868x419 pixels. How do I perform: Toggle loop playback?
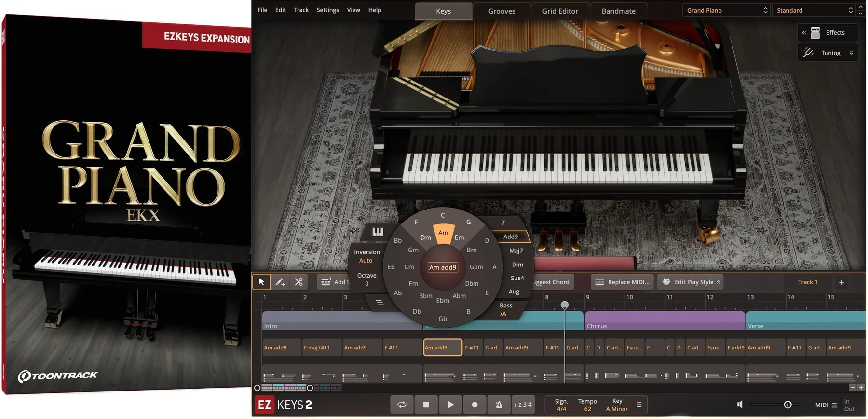coord(402,405)
